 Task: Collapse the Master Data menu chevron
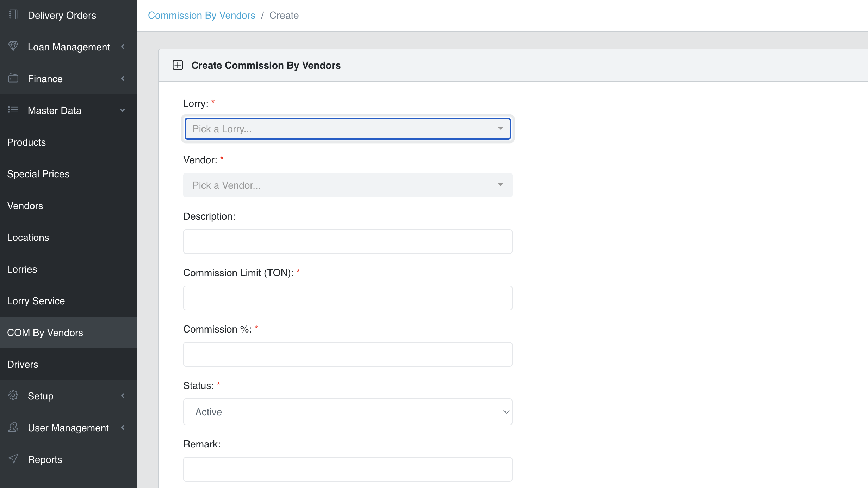point(123,110)
